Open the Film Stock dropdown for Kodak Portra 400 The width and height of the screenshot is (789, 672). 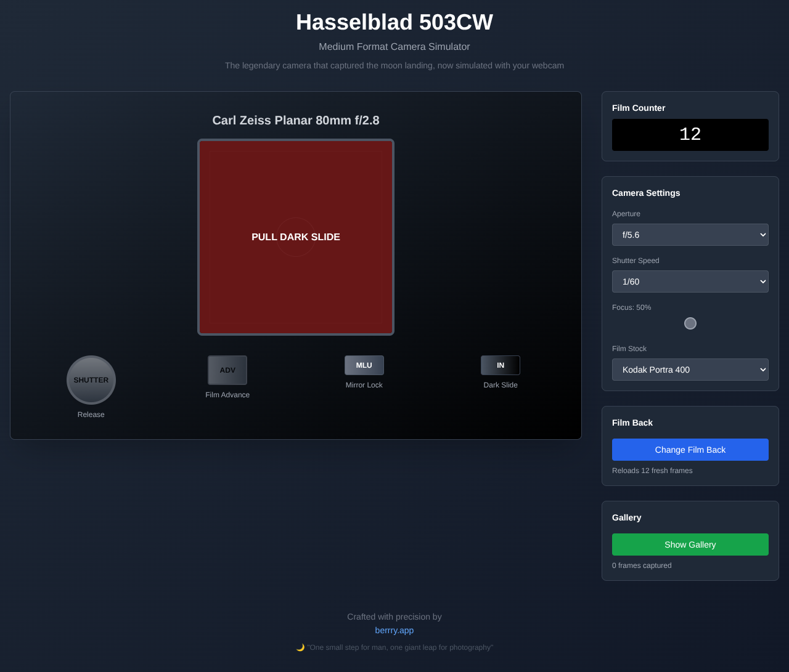point(690,370)
